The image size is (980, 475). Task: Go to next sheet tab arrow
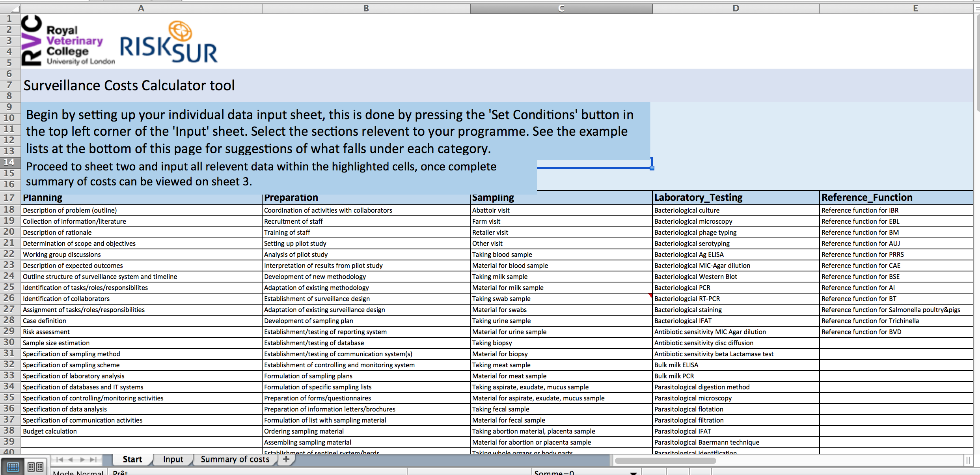click(x=82, y=459)
